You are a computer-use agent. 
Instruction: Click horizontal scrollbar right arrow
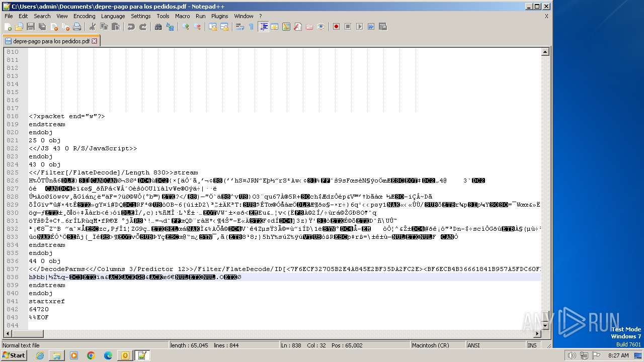tap(537, 334)
